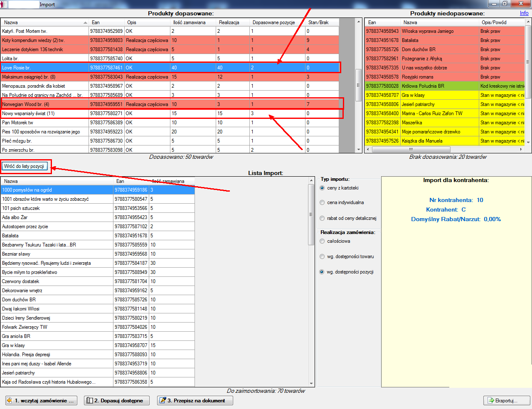Click the '1. wczytaj zamówienie' button
This screenshot has height=409, width=532.
point(41,400)
